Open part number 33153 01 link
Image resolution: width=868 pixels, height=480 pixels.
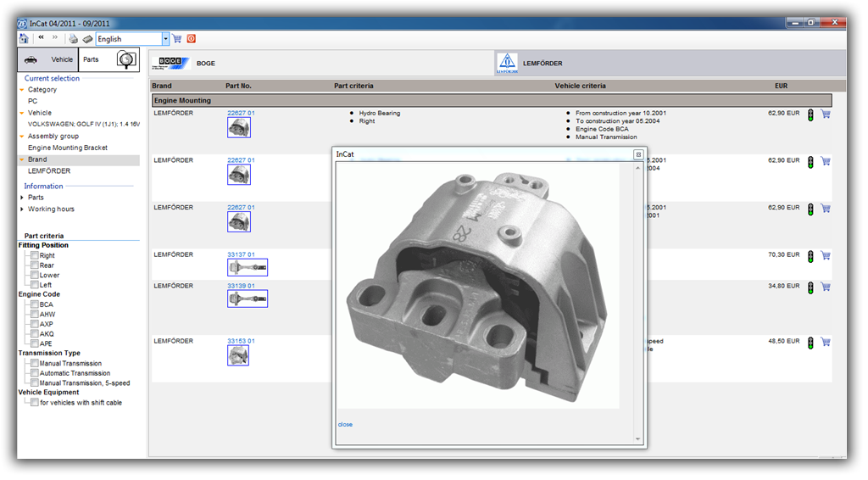(241, 341)
